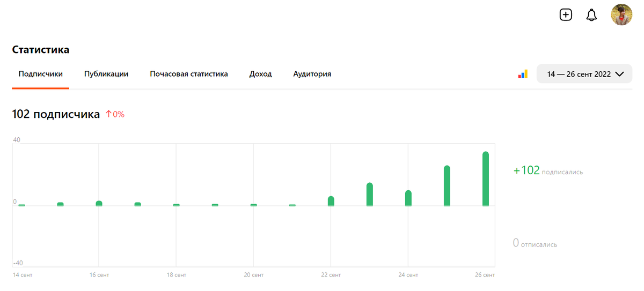Select the chart bar at 16 сент
The image size is (644, 291).
99,203
